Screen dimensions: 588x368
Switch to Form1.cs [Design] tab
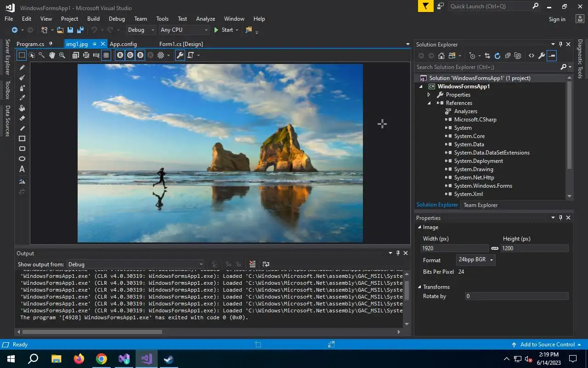click(181, 44)
